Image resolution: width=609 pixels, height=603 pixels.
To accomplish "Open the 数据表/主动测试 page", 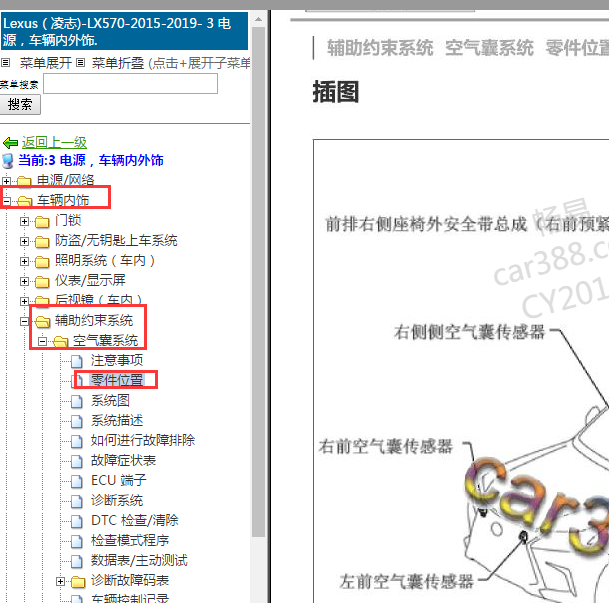I will [139, 561].
